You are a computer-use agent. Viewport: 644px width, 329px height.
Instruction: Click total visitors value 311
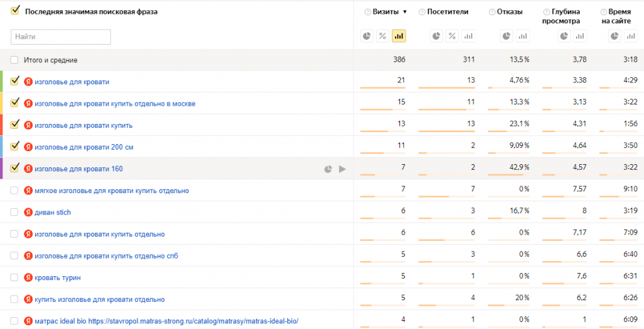(469, 60)
